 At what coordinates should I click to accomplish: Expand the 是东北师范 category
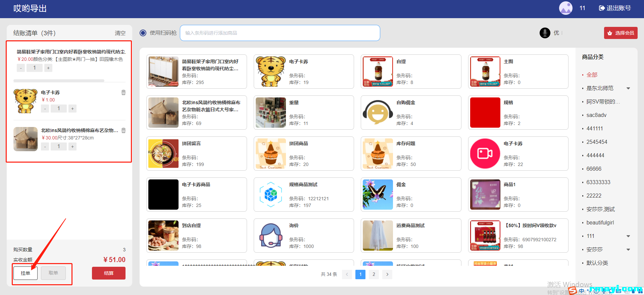coord(628,88)
